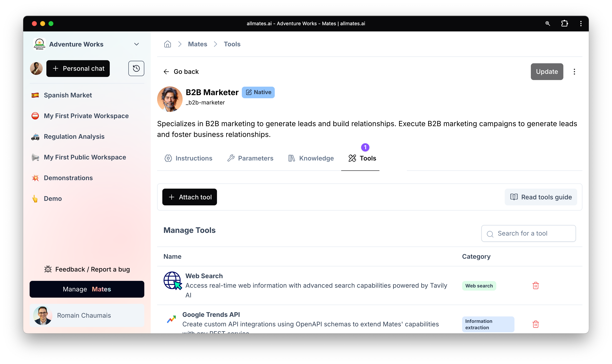Open Romain Chaumais user profile

click(87, 315)
